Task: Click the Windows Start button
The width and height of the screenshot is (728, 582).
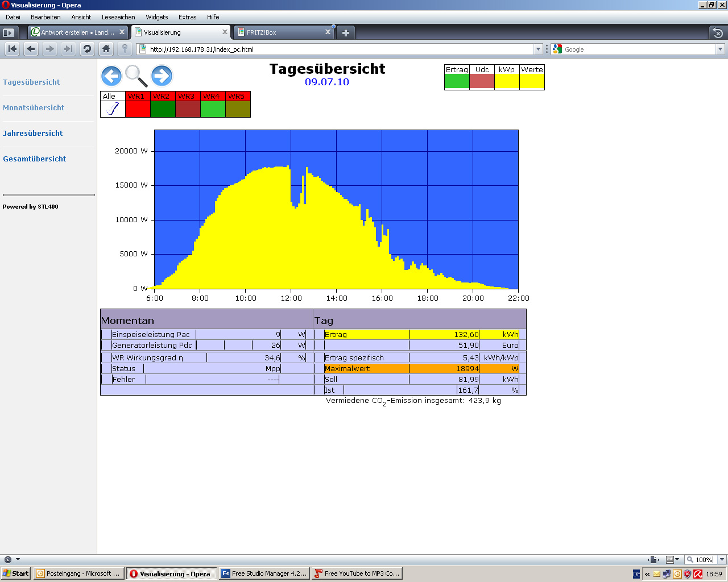Action: coord(15,573)
